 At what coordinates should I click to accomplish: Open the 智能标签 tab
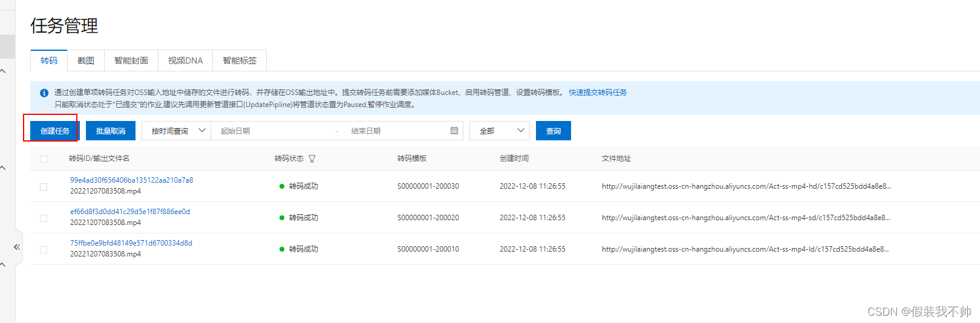click(240, 60)
